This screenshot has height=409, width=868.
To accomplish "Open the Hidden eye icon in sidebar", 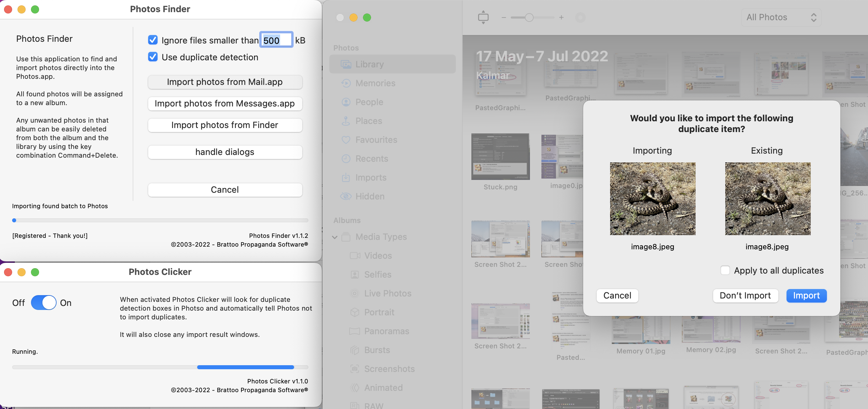I will pos(346,196).
